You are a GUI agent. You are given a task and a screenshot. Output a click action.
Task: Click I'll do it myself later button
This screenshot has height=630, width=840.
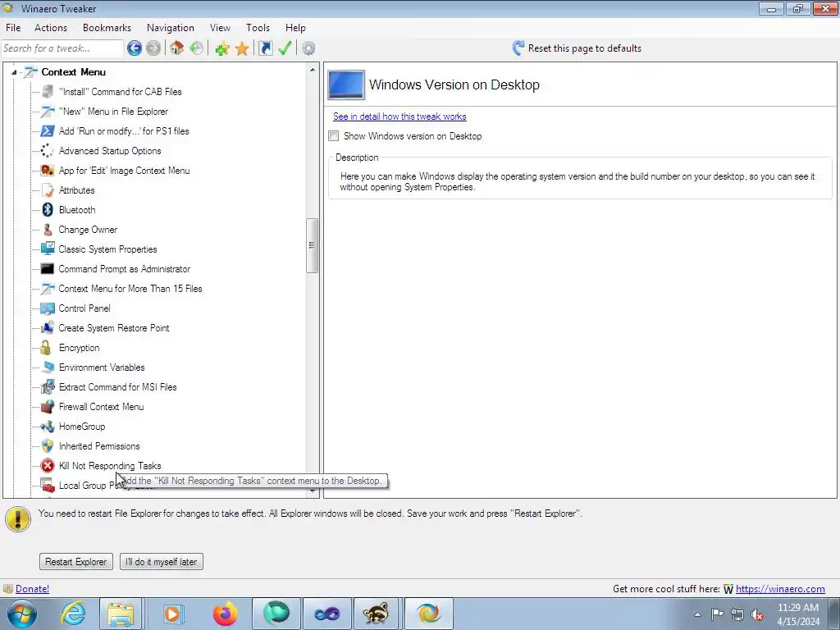pos(162,561)
